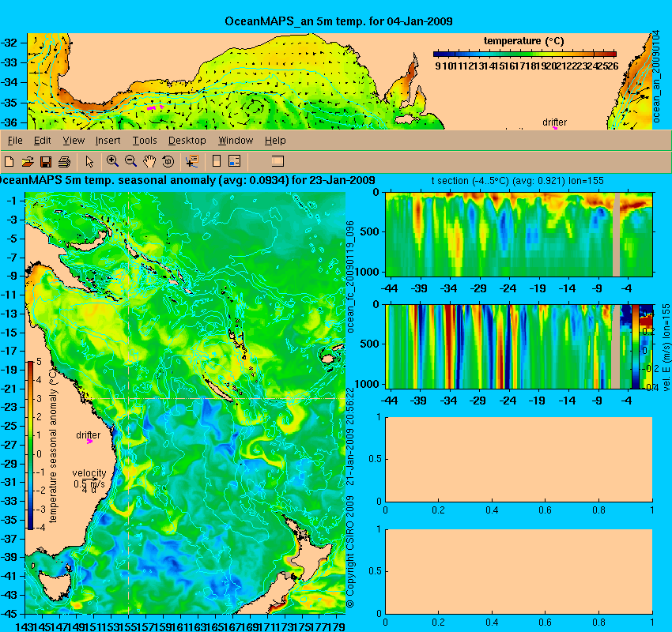Open the Edit menu
The image size is (672, 632).
click(43, 141)
